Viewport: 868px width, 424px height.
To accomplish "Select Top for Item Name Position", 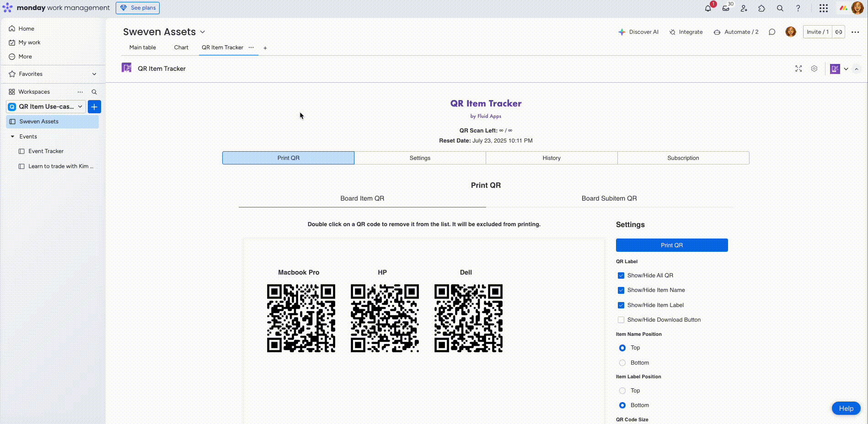I will pos(622,348).
